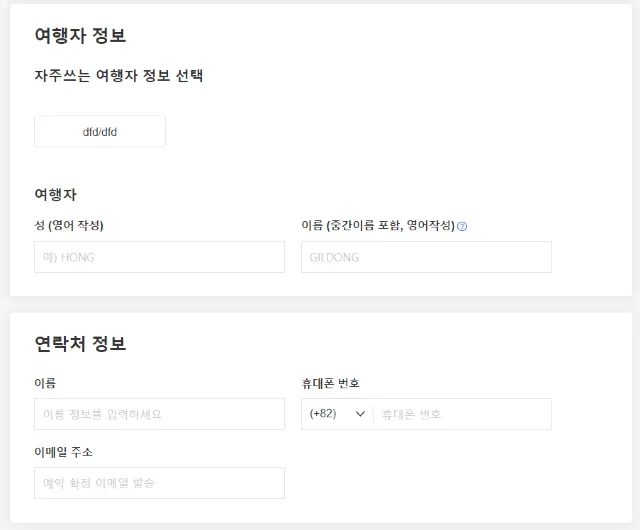Focus the 휴대폰 번호 phone number input

click(x=461, y=414)
